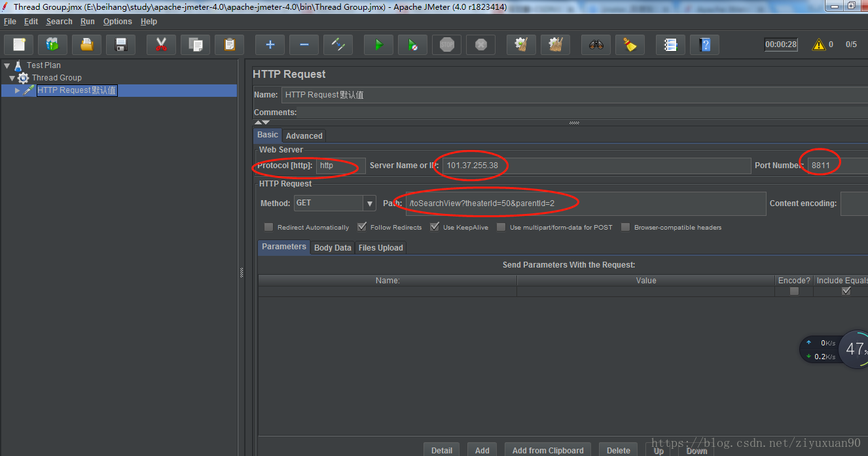
Task: Toggle the Include Equals cell checkbox
Action: pos(846,291)
